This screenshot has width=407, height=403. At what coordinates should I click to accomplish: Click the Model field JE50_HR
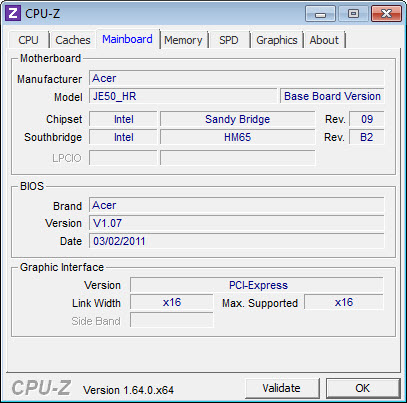pyautogui.click(x=183, y=96)
